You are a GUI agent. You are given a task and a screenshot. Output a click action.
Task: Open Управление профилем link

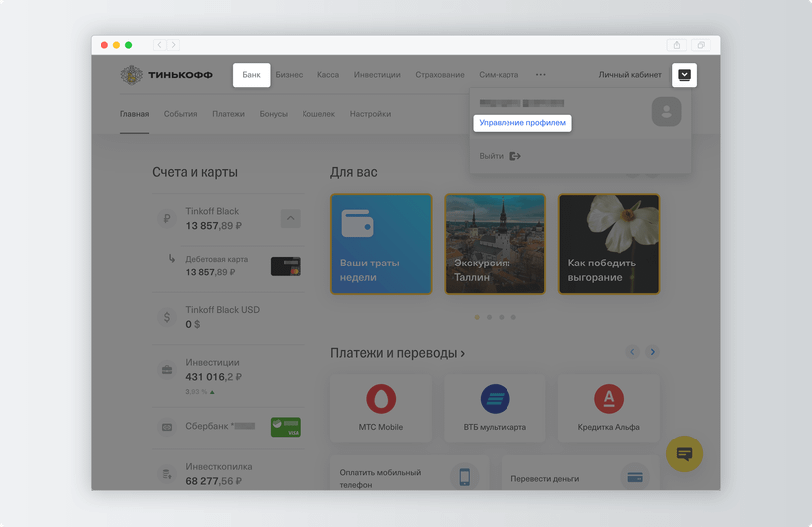(522, 123)
